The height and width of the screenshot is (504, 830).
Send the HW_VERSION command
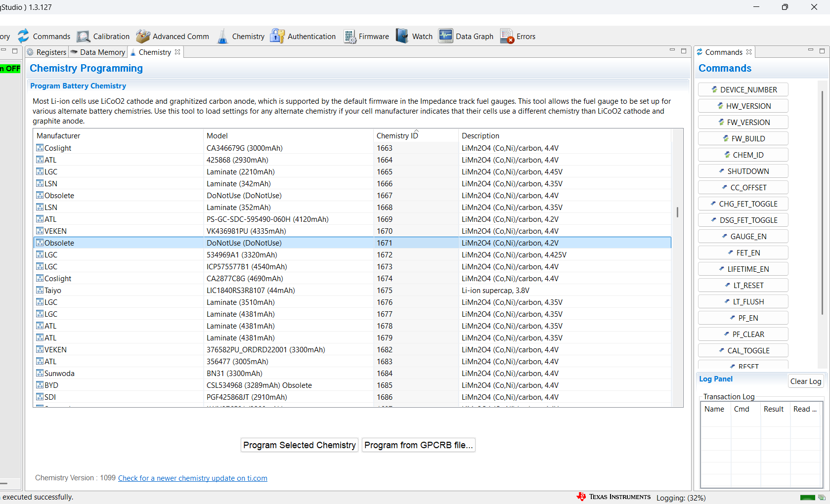click(x=743, y=106)
